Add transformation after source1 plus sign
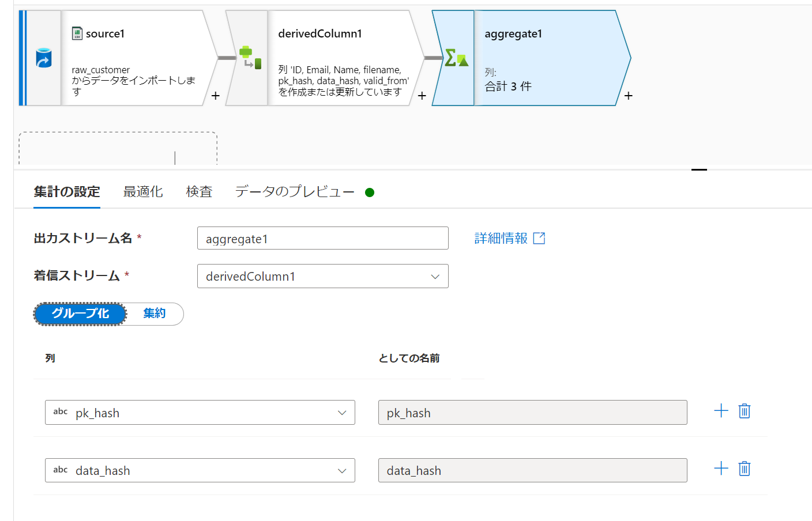812x521 pixels. [215, 96]
